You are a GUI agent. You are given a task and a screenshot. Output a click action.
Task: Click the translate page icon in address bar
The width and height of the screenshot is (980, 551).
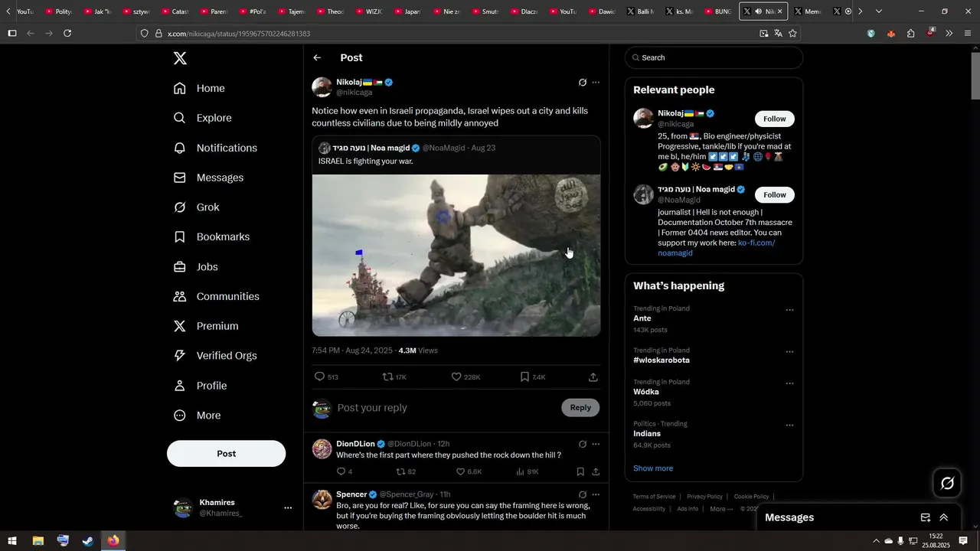click(x=778, y=34)
